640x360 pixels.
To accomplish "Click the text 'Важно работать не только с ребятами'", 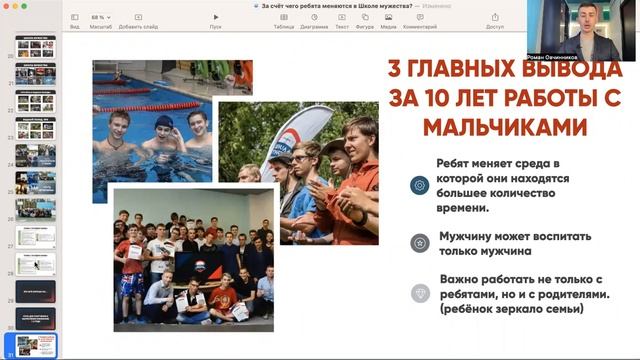I will point(524,294).
